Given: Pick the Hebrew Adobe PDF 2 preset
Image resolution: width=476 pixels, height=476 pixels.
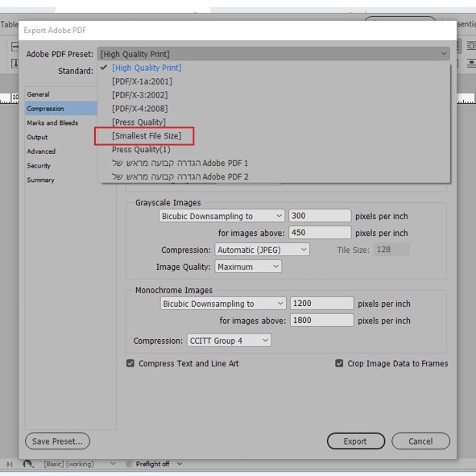Looking at the screenshot, I should [180, 176].
